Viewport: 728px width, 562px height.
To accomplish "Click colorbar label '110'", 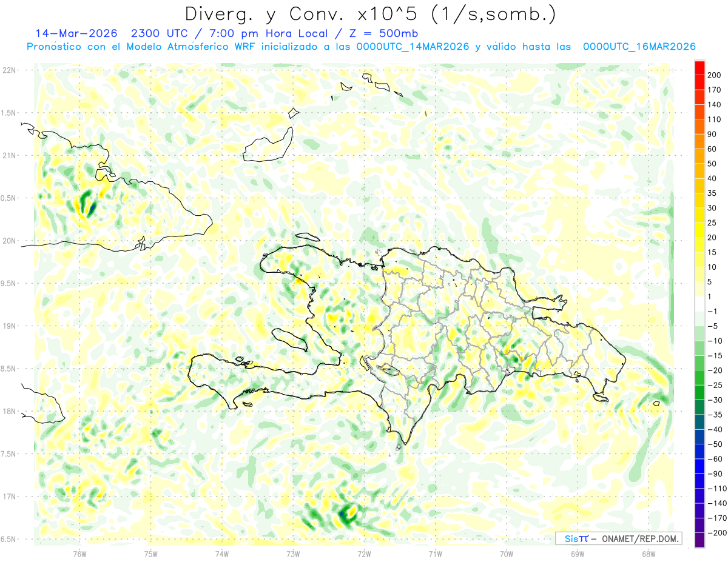I will [714, 119].
